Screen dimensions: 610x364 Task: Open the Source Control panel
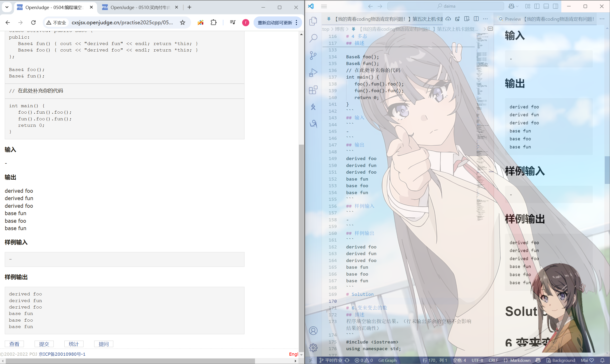(313, 56)
